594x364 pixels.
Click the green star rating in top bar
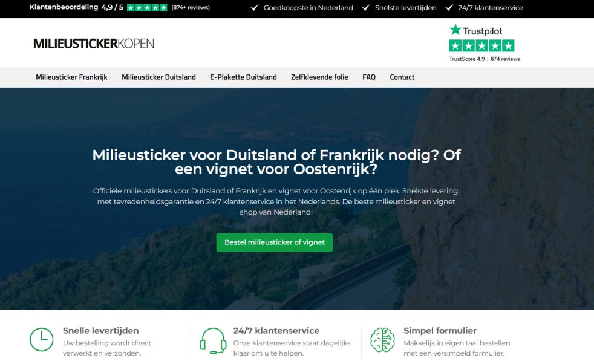tap(147, 8)
